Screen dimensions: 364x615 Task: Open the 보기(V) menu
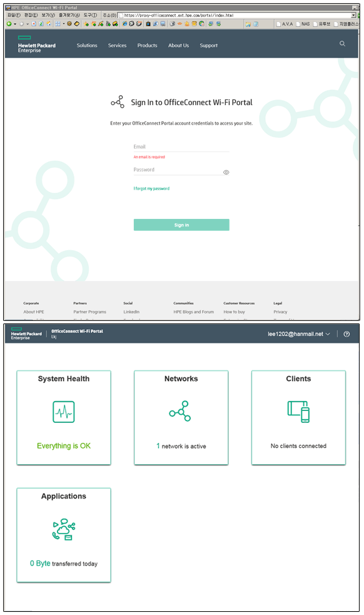pyautogui.click(x=48, y=15)
